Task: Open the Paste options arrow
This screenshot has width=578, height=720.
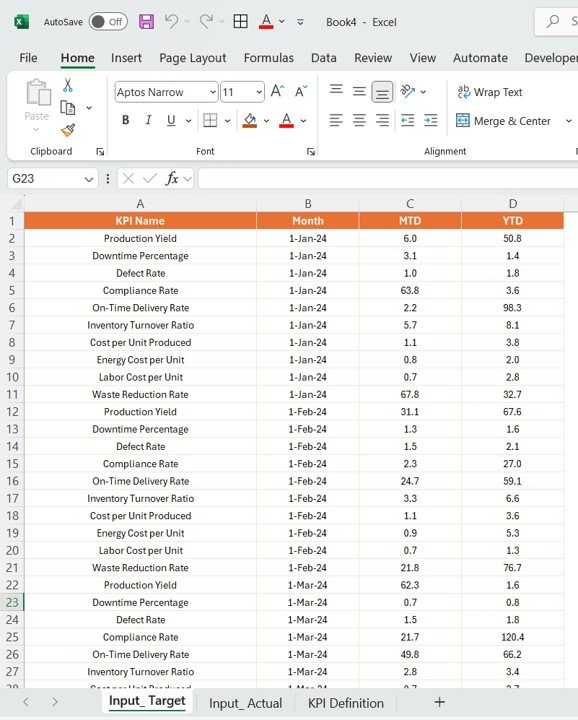Action: coord(36,130)
